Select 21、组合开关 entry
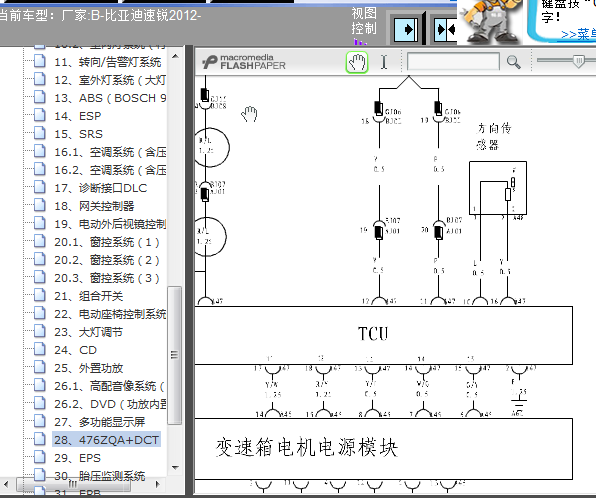596x498 pixels. [89, 296]
